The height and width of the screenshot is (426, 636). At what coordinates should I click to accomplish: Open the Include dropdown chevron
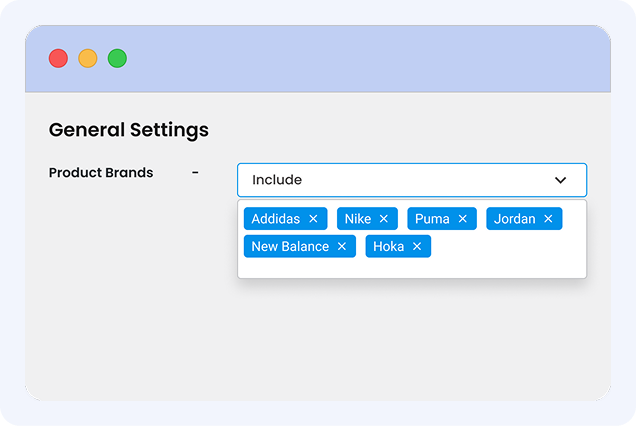[x=561, y=180]
